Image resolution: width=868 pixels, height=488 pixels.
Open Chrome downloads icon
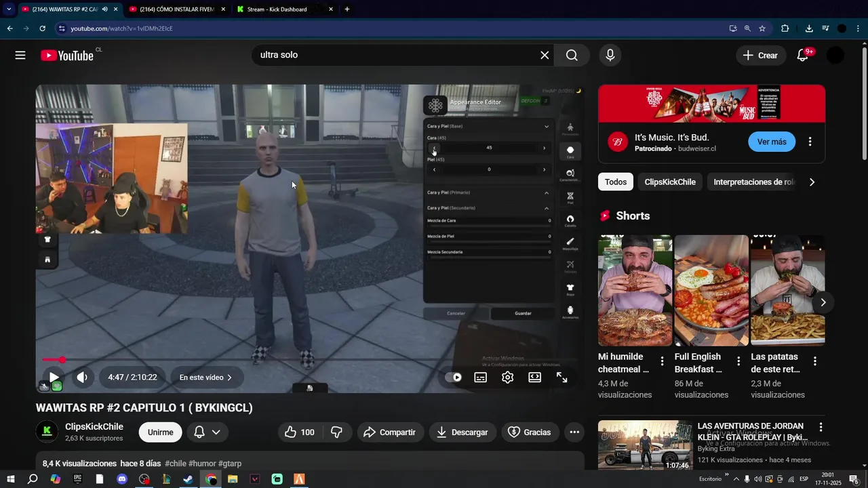[809, 28]
